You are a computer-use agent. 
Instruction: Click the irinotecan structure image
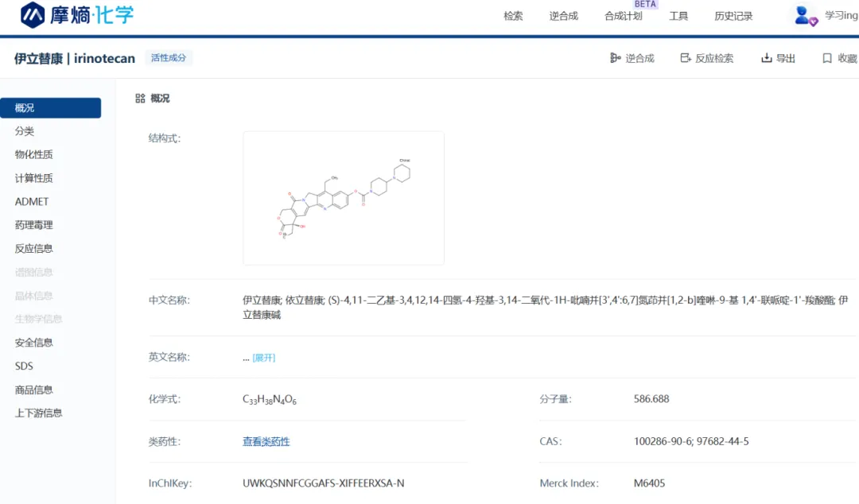pos(344,198)
